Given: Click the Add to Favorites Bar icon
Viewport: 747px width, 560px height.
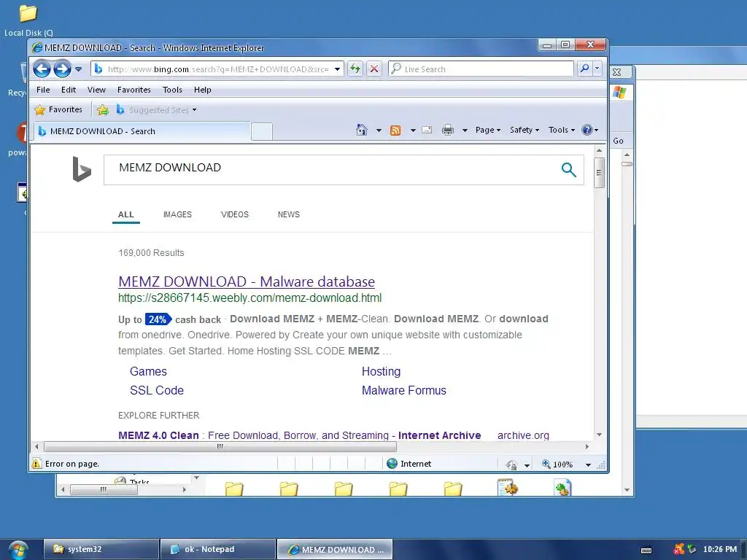Looking at the screenshot, I should (x=102, y=111).
